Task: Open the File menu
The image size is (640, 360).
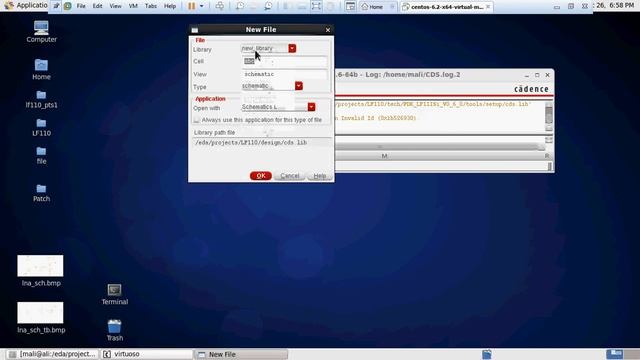Action: pyautogui.click(x=81, y=6)
